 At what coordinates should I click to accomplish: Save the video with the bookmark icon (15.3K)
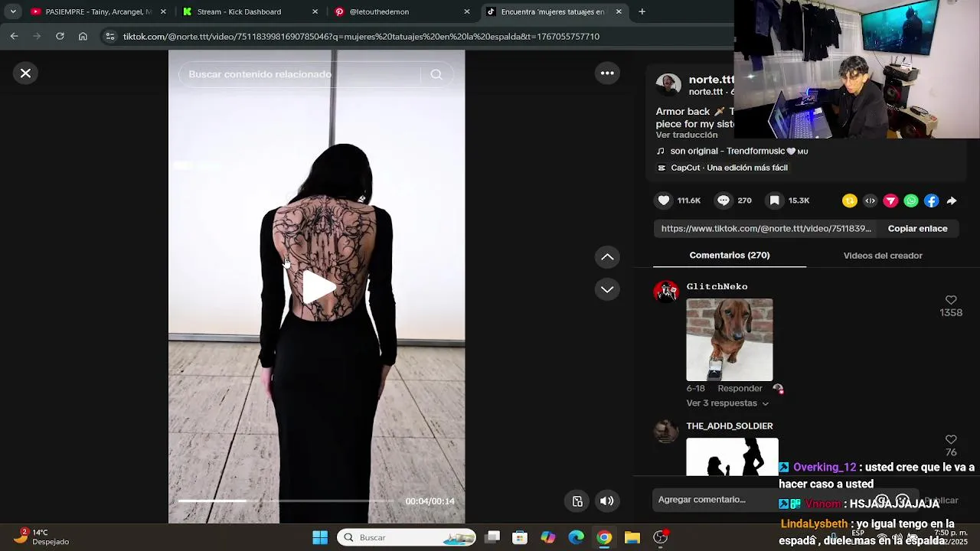774,201
